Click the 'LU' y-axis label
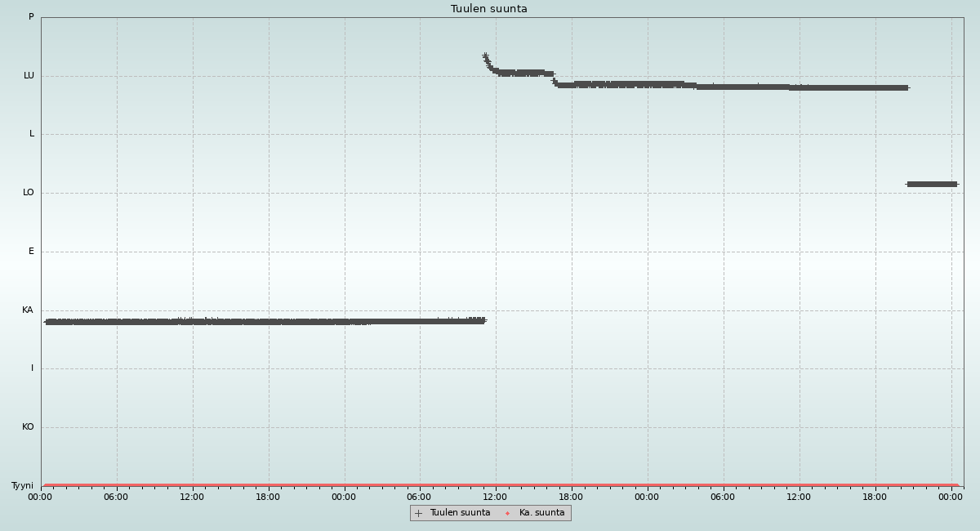This screenshot has width=980, height=531. tap(29, 75)
